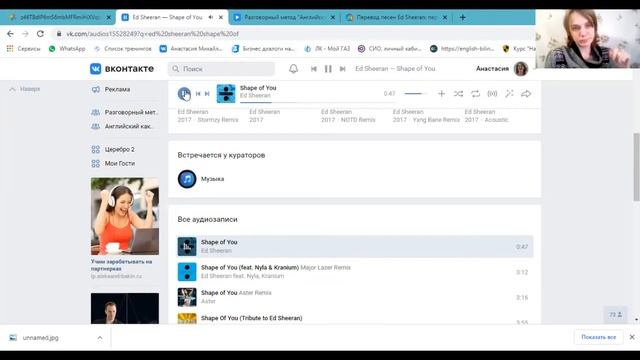
Task: Go back in the browser
Action: coord(10,34)
